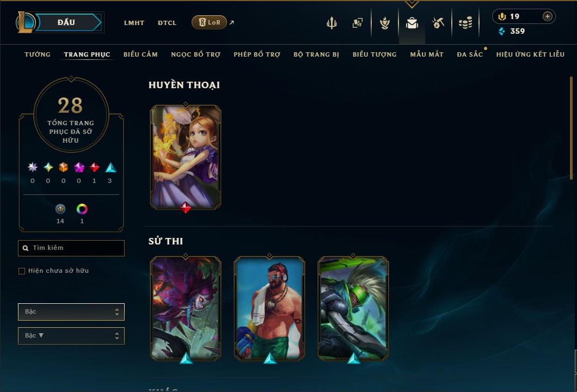Open the LoR external launcher link
The image size is (577, 392).
click(209, 22)
